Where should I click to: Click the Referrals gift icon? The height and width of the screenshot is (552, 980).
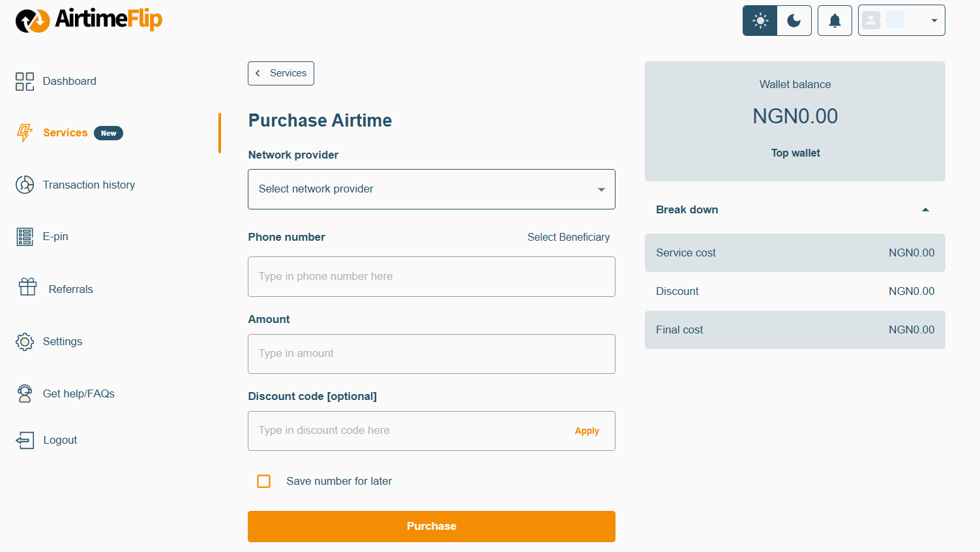click(x=27, y=286)
